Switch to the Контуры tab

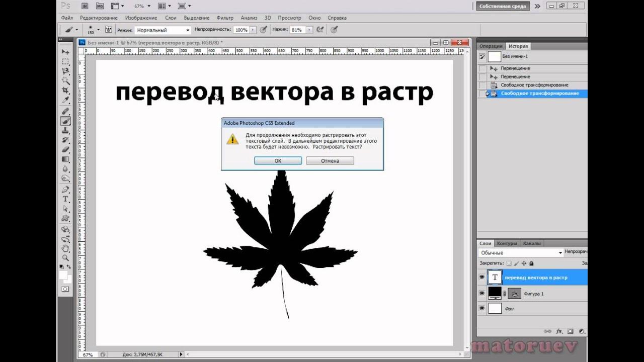pyautogui.click(x=507, y=243)
